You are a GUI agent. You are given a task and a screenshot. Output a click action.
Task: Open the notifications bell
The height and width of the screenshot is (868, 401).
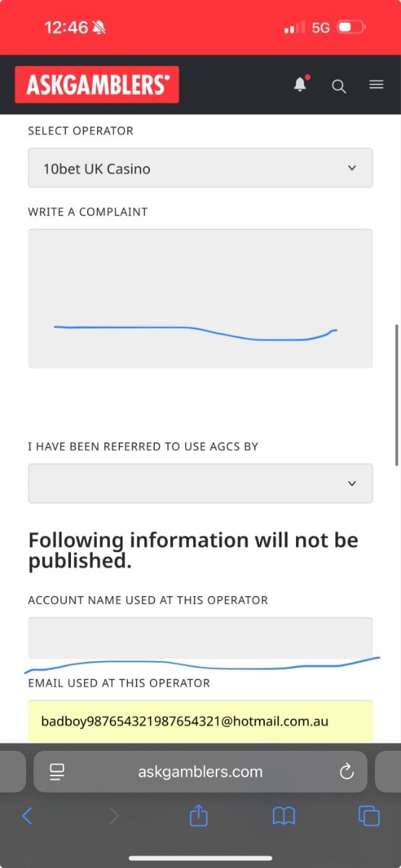pyautogui.click(x=300, y=85)
